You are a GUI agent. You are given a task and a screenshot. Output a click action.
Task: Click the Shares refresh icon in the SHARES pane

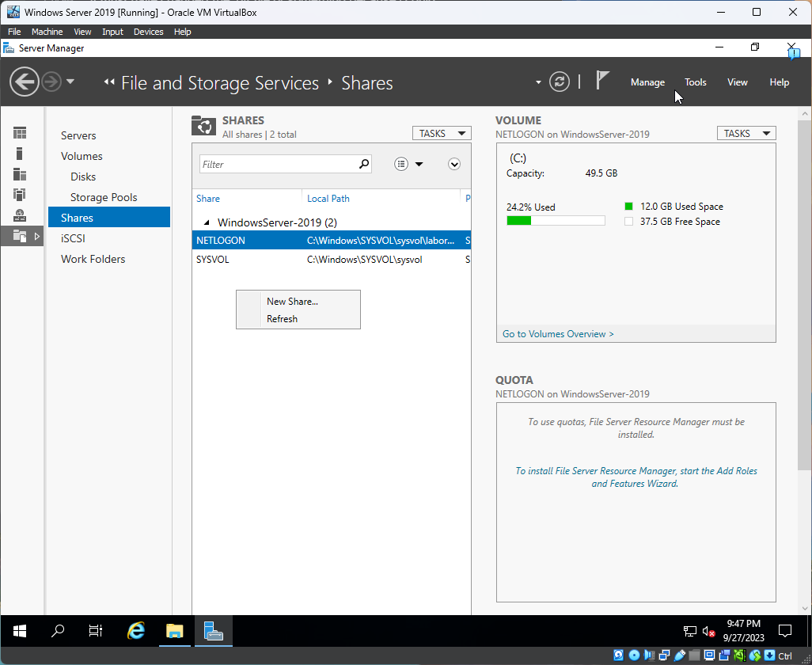tap(203, 125)
